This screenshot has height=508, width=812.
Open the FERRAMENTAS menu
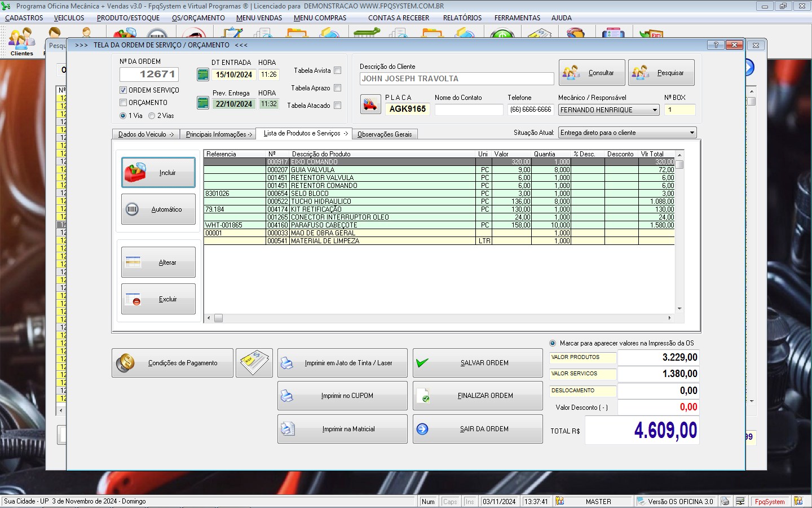pyautogui.click(x=517, y=18)
